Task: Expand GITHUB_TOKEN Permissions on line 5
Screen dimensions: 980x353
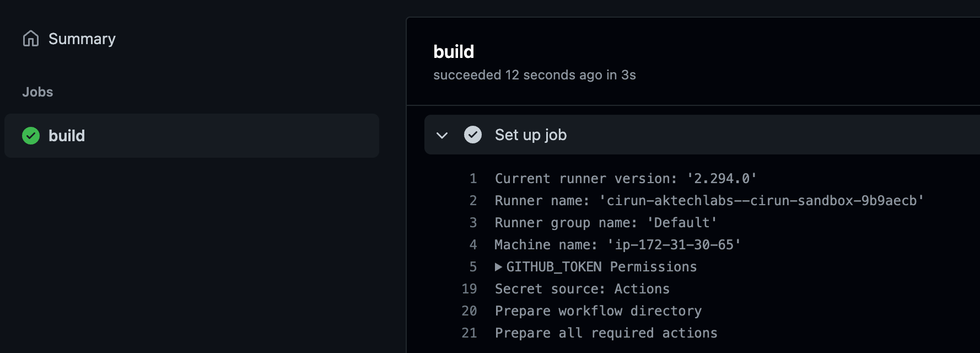Action: pos(498,266)
